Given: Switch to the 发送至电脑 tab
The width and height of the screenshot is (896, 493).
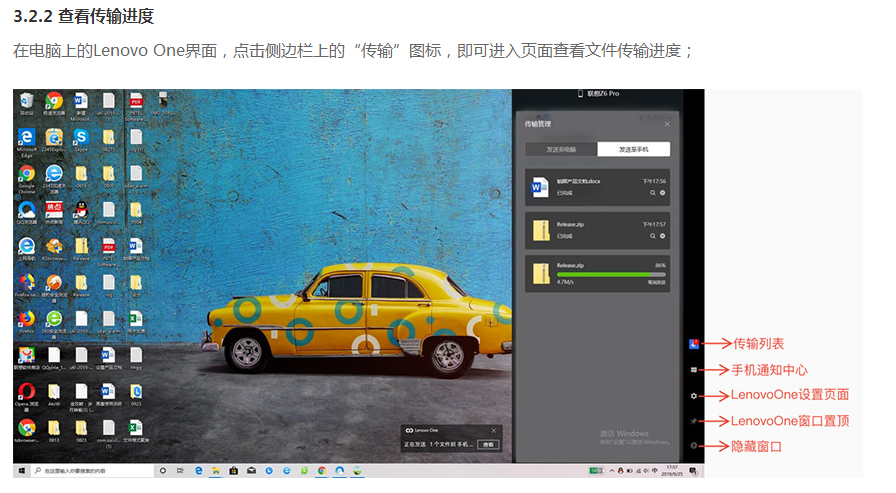Looking at the screenshot, I should [x=561, y=149].
